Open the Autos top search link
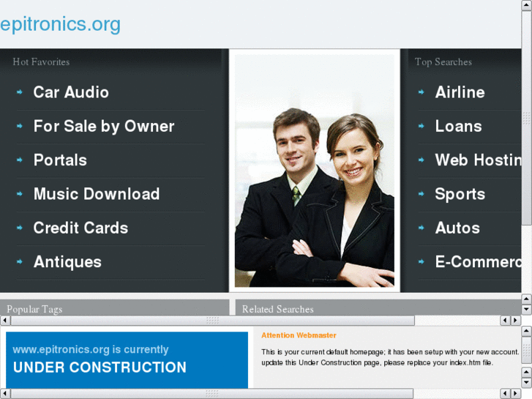 457,228
